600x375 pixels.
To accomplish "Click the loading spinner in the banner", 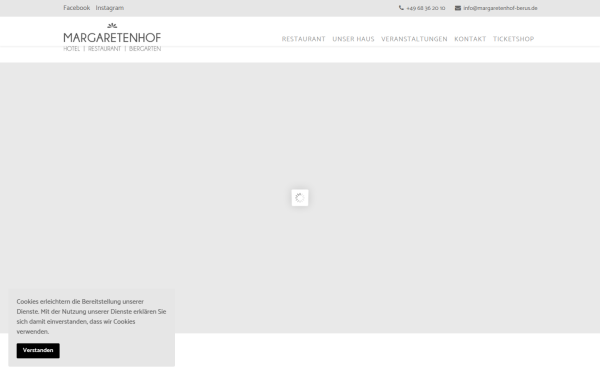I will pyautogui.click(x=300, y=197).
